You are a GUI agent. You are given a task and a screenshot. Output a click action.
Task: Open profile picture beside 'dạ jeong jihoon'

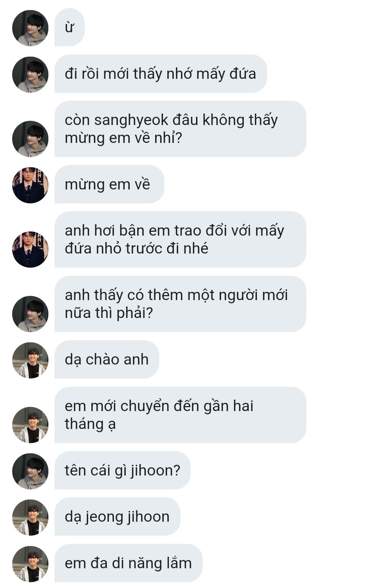pos(30,517)
